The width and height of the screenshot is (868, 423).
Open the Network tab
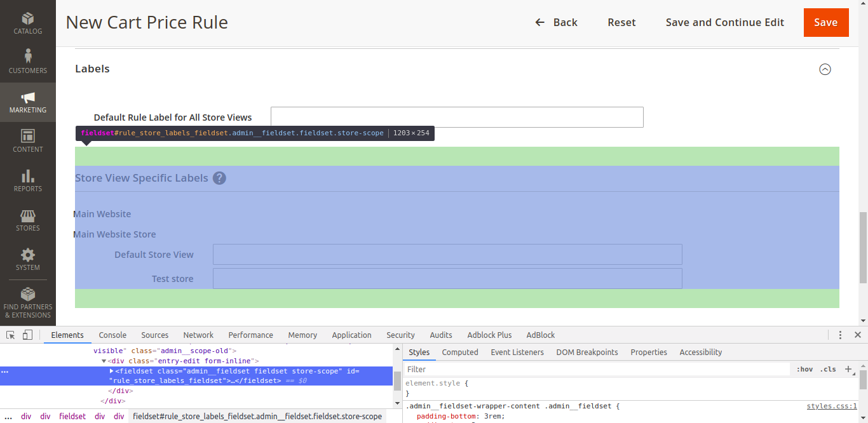pyautogui.click(x=198, y=335)
